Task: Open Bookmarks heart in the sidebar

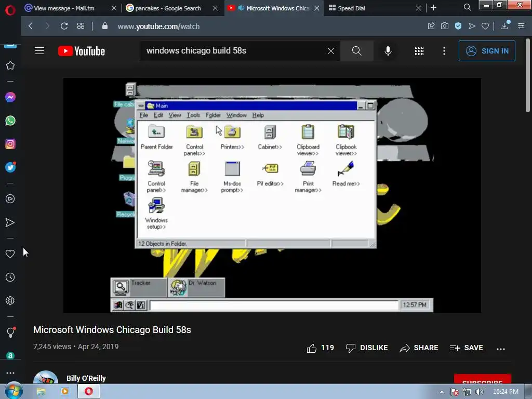Action: point(10,254)
